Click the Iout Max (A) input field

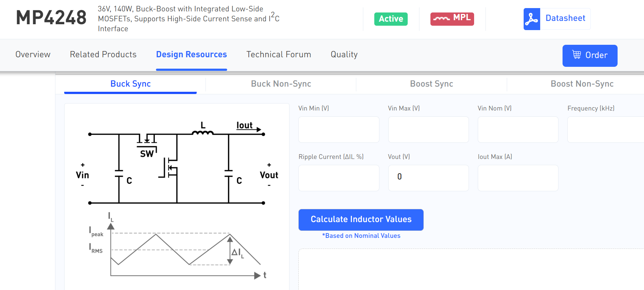(518, 178)
